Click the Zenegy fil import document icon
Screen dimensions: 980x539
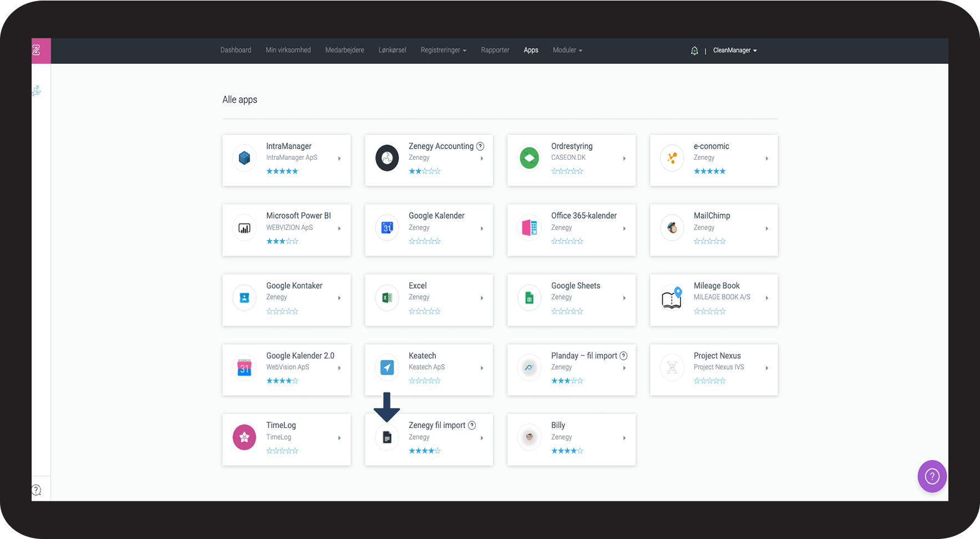coord(387,437)
